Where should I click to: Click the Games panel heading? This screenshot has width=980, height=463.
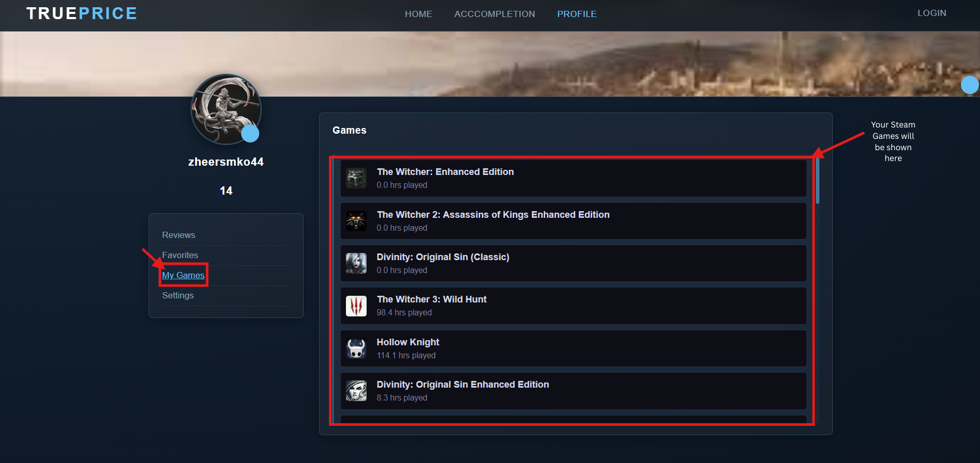350,130
